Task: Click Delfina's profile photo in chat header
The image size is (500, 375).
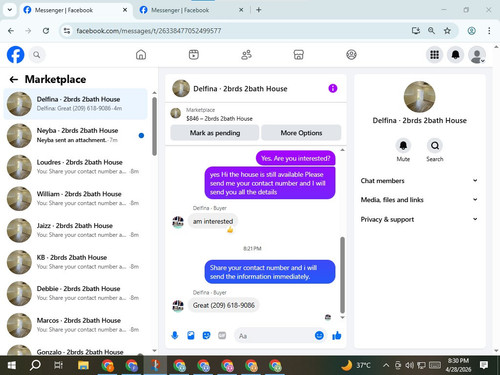Action: point(181,88)
